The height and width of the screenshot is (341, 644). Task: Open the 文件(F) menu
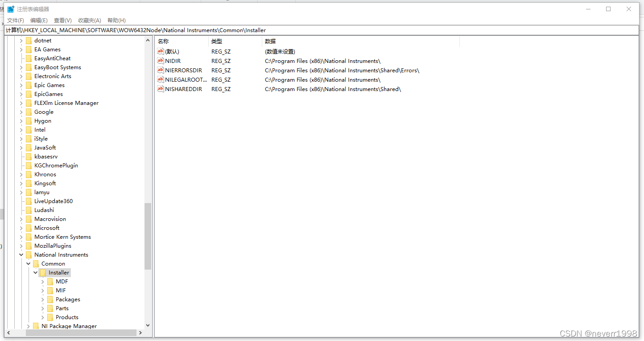coord(16,21)
